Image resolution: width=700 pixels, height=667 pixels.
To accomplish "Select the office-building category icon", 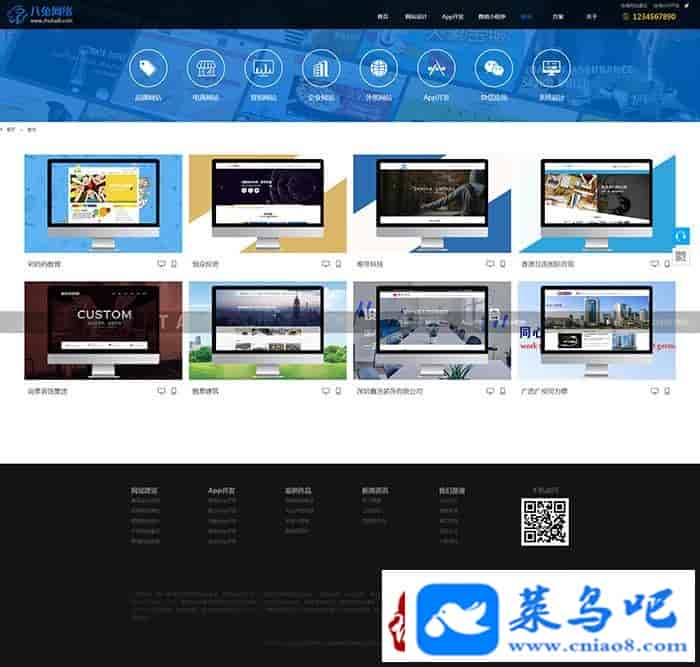I will coord(321,68).
